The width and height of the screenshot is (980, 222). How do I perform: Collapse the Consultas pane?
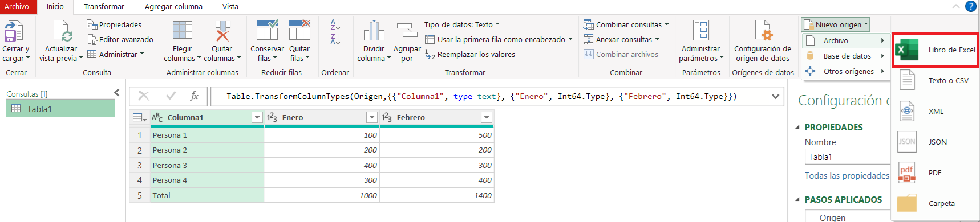[117, 92]
